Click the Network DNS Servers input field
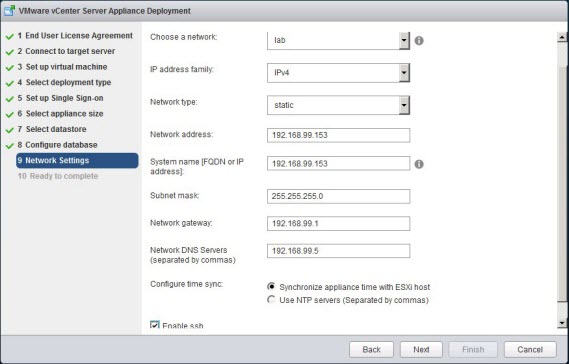This screenshot has height=364, width=569. click(x=339, y=251)
